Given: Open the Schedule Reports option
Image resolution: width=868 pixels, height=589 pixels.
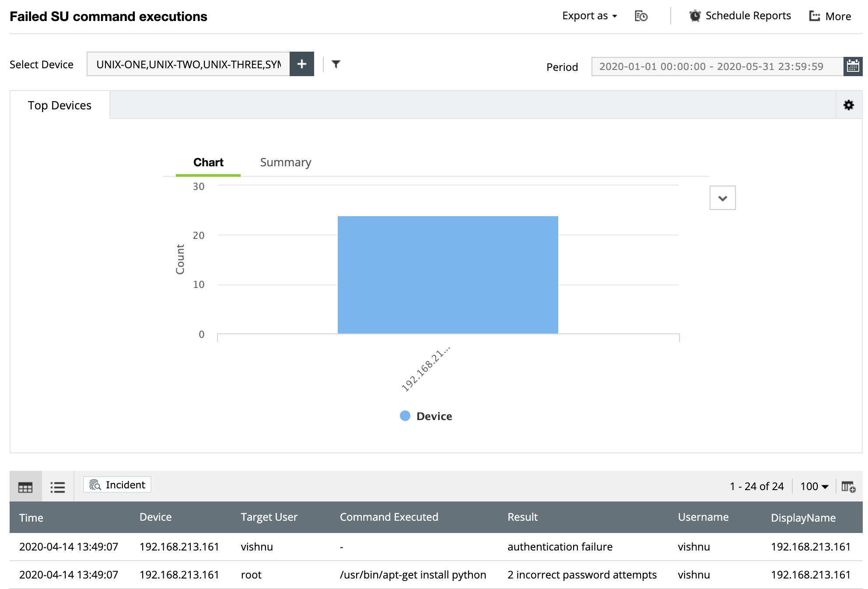Looking at the screenshot, I should (x=740, y=16).
